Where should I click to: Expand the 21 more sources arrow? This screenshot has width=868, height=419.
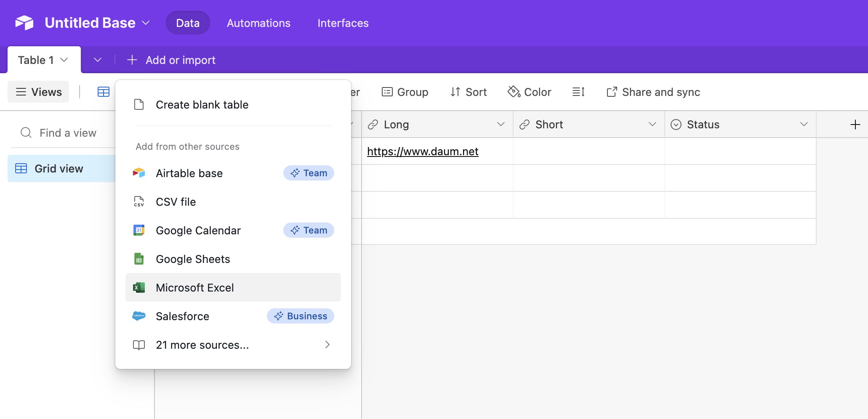(327, 345)
